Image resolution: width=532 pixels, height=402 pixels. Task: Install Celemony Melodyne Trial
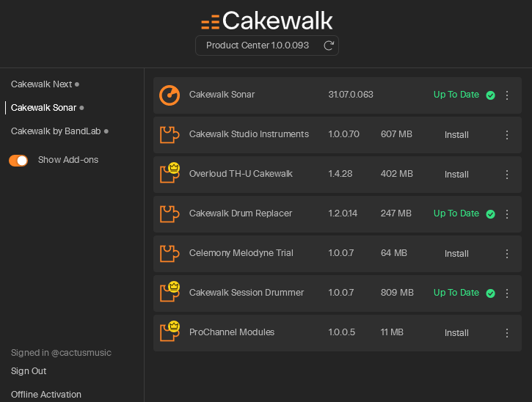(456, 254)
